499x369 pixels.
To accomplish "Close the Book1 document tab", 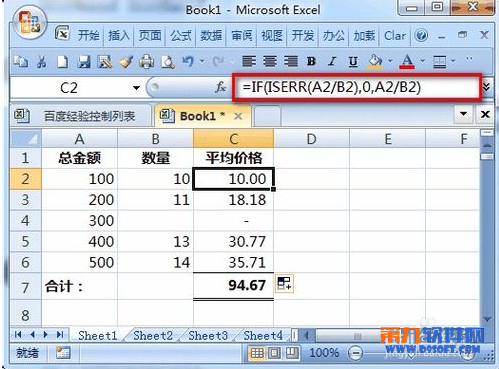I will point(238,116).
